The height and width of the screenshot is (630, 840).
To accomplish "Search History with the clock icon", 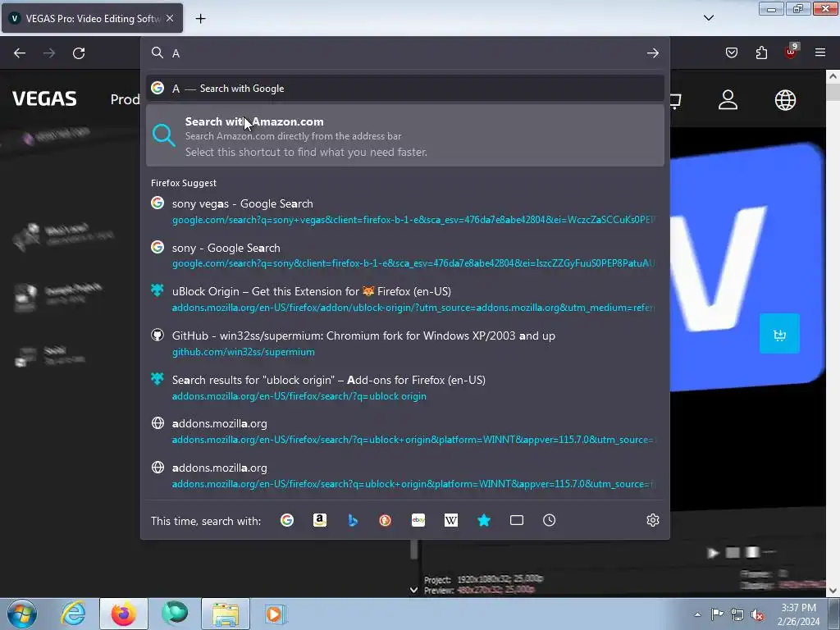I will click(549, 520).
